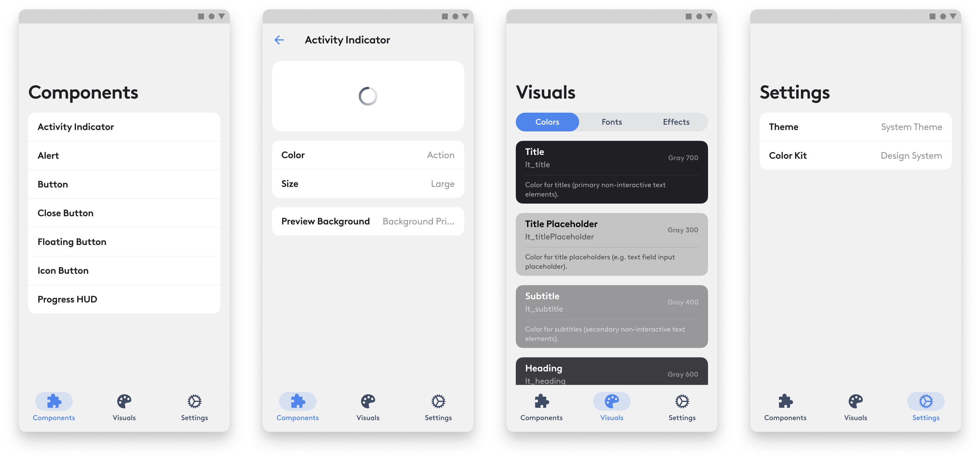This screenshot has height=460, width=980.
Task: Switch to the Fonts tab in Visuals
Action: point(611,122)
